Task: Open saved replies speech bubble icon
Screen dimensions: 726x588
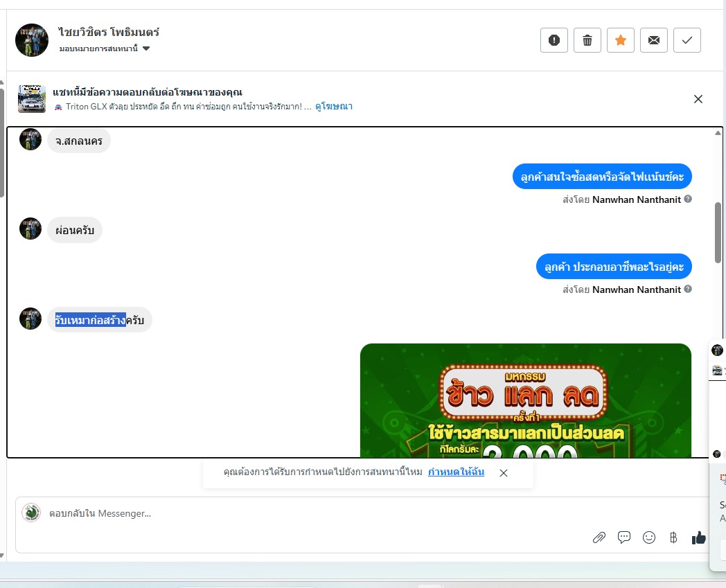Action: click(624, 537)
